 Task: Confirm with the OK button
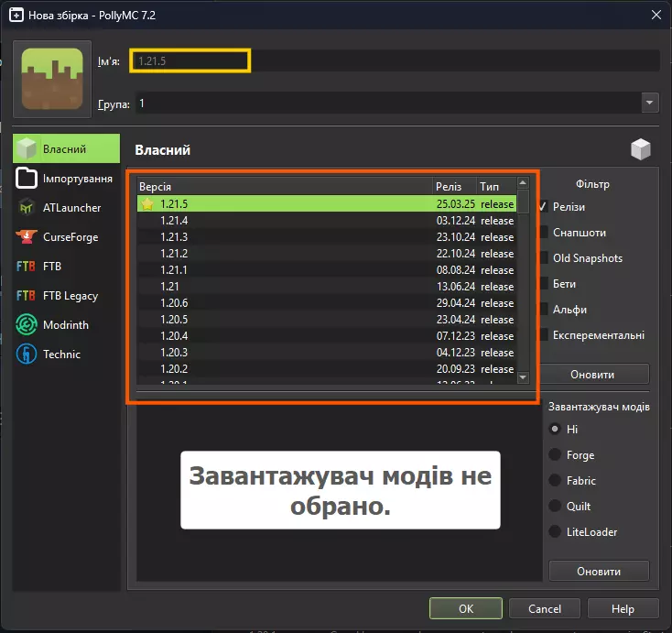[466, 608]
